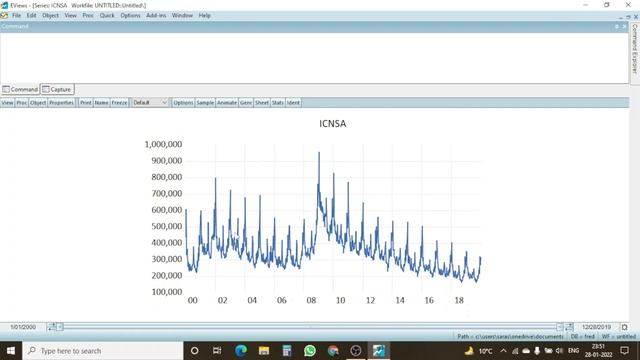The height and width of the screenshot is (360, 640).
Task: Click the taskbar search box
Action: [103, 351]
